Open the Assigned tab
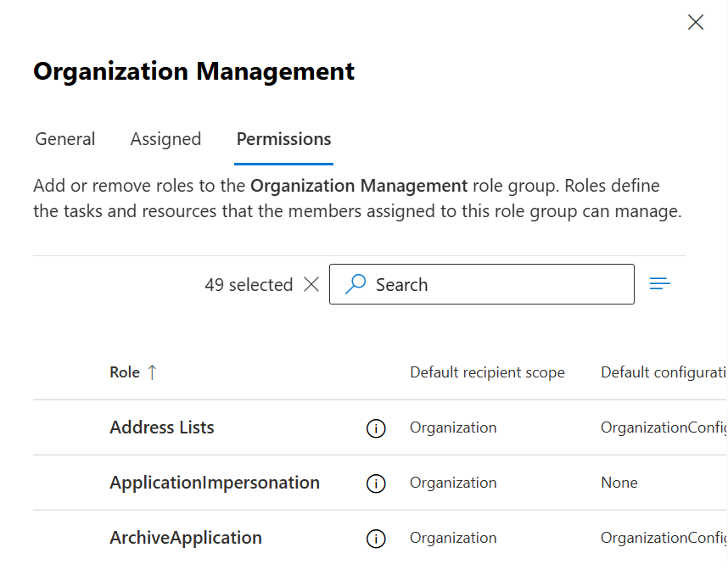Viewport: 728px width, 570px height. click(x=165, y=139)
